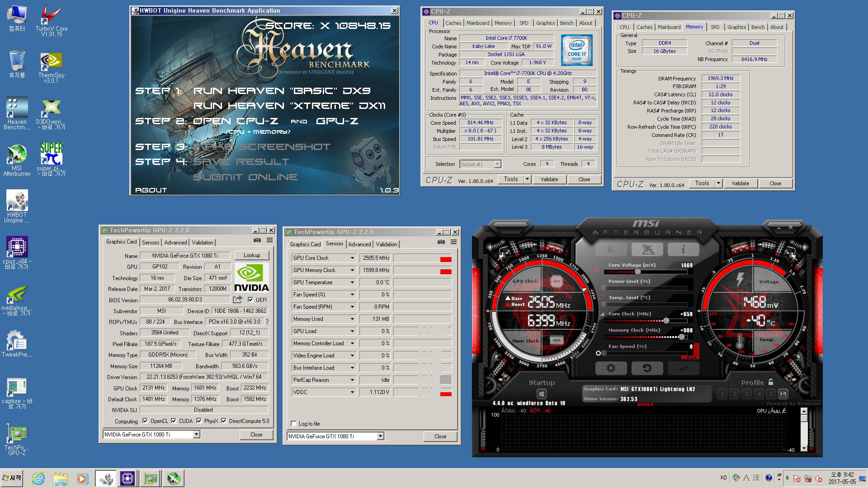Screen dimensions: 868x488
Task: Expand the GPU Memory Clock sensor dropdown
Action: pyautogui.click(x=352, y=270)
